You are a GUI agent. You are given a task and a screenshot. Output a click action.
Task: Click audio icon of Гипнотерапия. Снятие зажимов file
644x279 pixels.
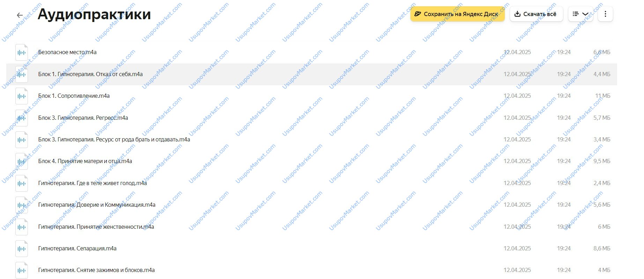[22, 270]
